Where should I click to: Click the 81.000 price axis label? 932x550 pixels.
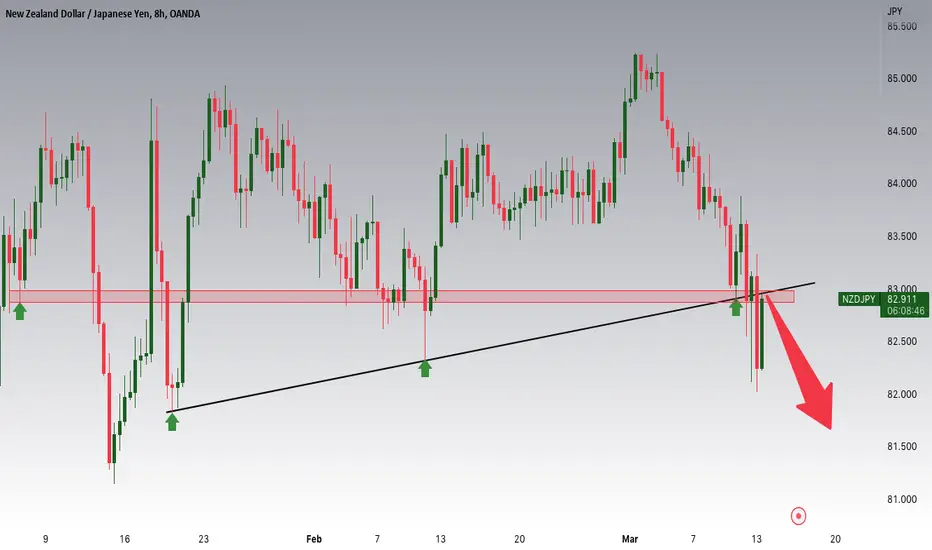[902, 499]
